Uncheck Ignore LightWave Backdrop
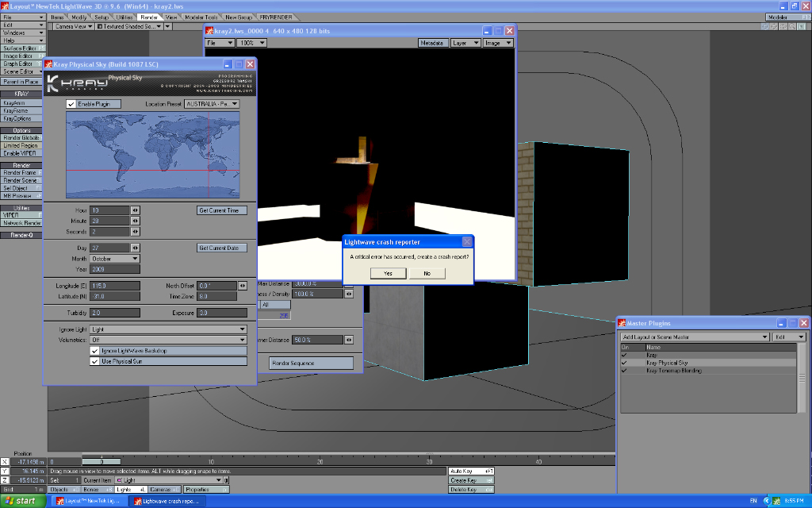 (94, 350)
